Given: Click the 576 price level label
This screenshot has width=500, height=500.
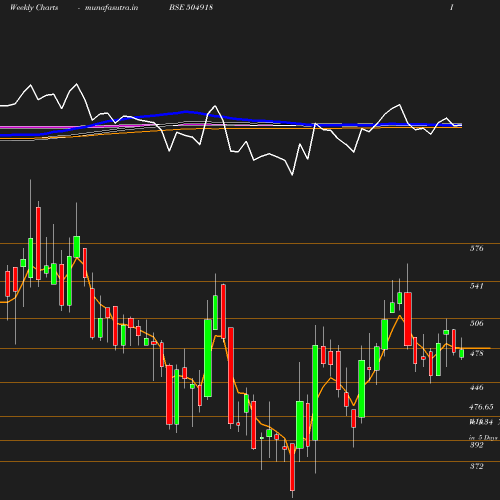Looking at the screenshot, I should point(476,248).
